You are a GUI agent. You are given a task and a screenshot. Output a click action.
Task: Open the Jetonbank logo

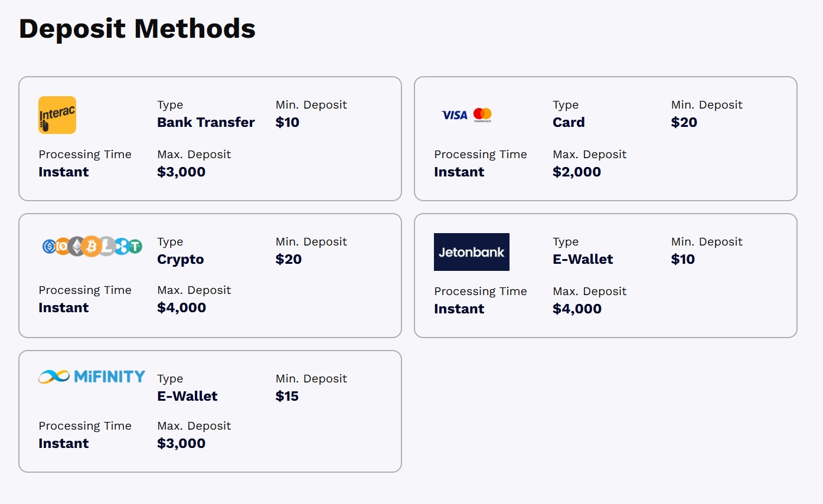[472, 252]
